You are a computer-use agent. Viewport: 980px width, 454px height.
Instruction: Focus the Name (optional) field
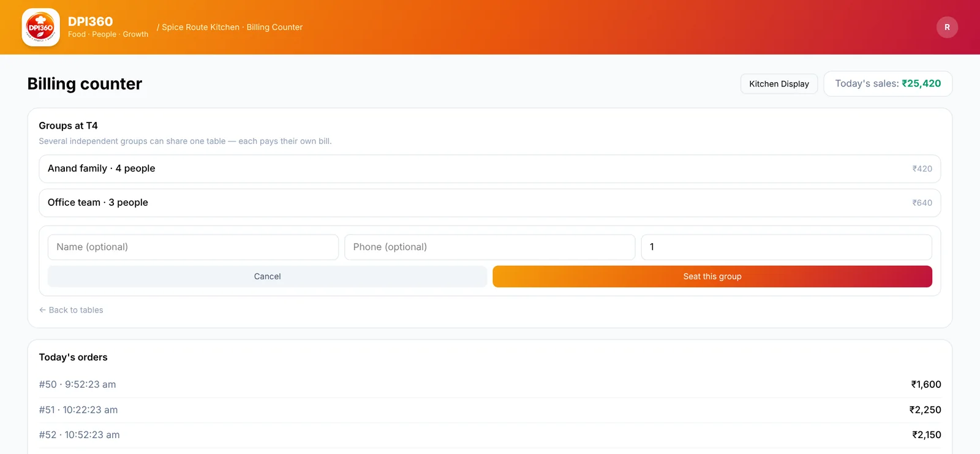click(x=193, y=247)
